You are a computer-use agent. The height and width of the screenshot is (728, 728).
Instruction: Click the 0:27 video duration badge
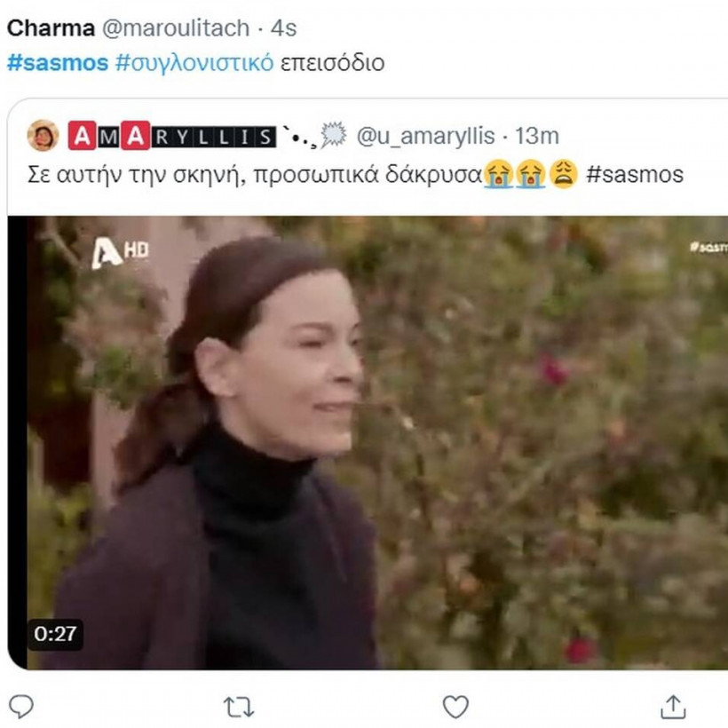click(x=55, y=634)
